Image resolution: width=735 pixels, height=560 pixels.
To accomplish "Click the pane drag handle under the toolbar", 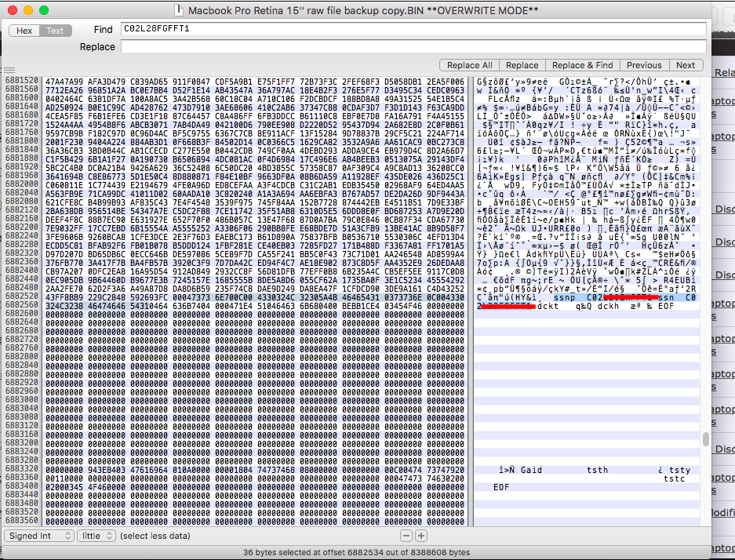I will click(x=9, y=71).
